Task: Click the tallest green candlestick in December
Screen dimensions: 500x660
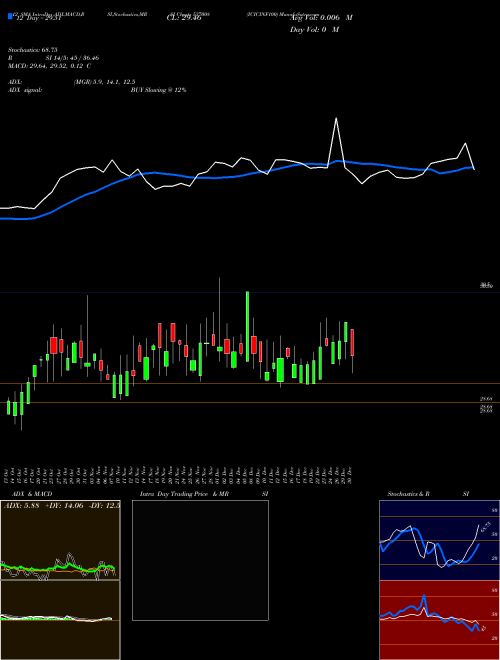Action: click(247, 326)
